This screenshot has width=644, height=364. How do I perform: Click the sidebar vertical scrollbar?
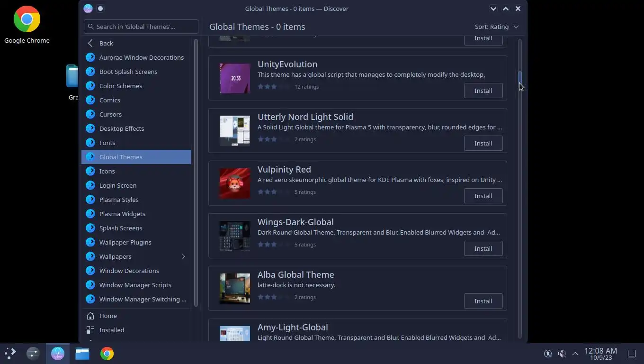[x=196, y=173]
